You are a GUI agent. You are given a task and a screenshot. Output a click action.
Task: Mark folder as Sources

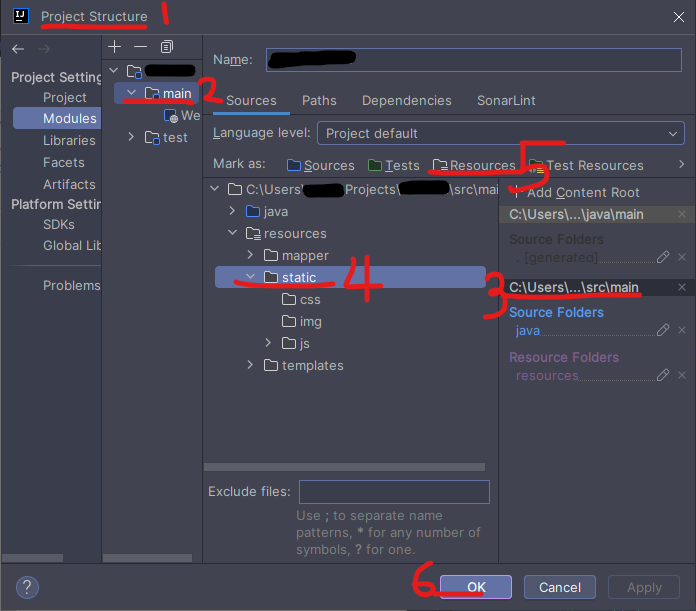pyautogui.click(x=320, y=165)
